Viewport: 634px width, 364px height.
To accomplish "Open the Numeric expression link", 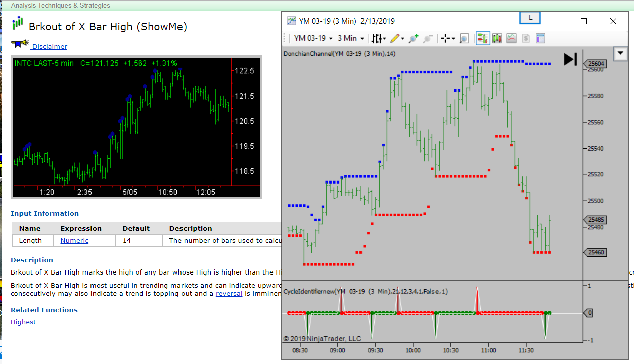I will pyautogui.click(x=74, y=240).
